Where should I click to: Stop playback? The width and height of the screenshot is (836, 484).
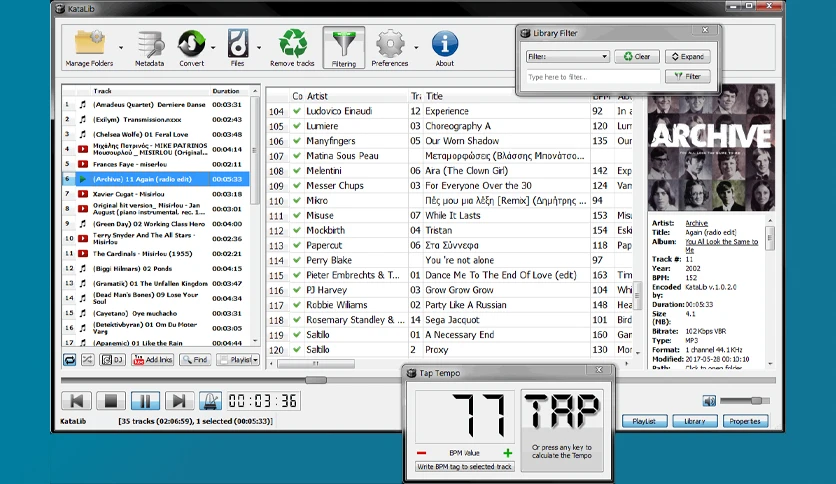(x=111, y=401)
